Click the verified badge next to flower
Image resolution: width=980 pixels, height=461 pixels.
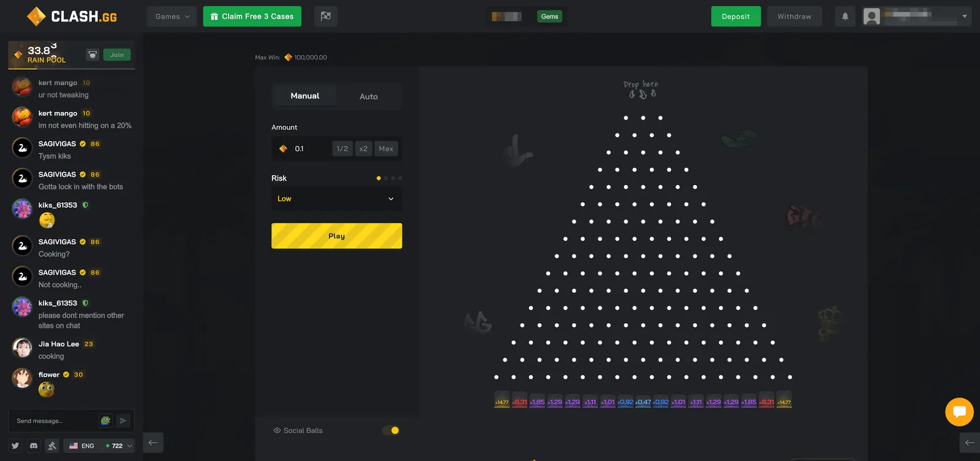(x=66, y=375)
